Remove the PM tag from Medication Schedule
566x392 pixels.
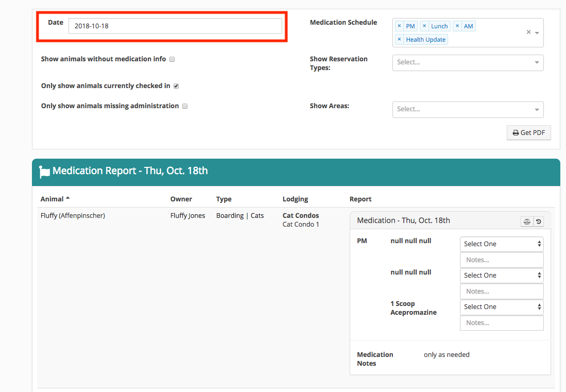click(x=400, y=26)
